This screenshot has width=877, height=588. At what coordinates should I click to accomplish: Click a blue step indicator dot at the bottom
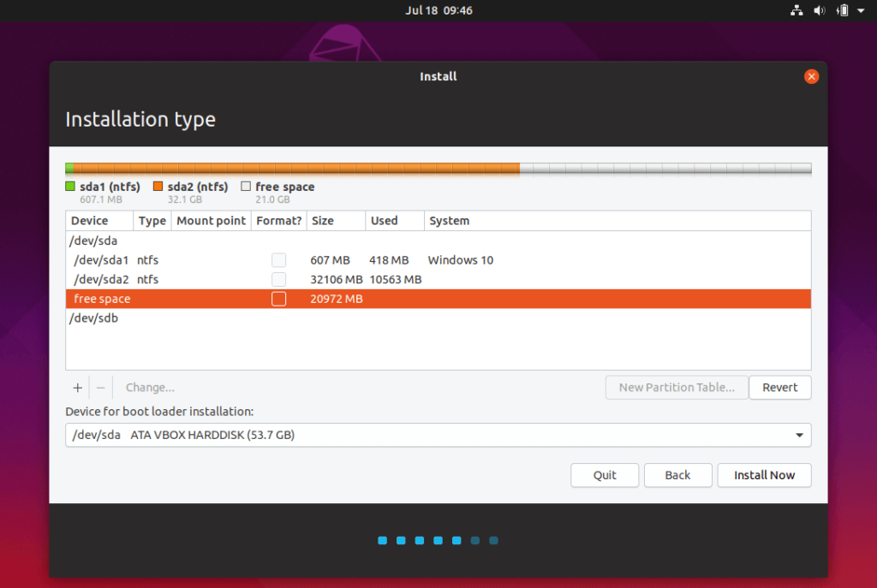point(382,540)
